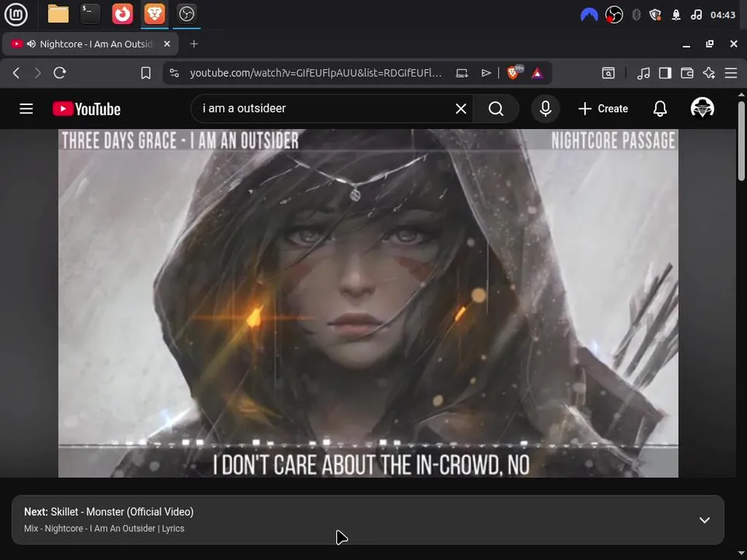Viewport: 747px width, 560px height.
Task: Open Brave Shields lion icon
Action: pos(513,73)
